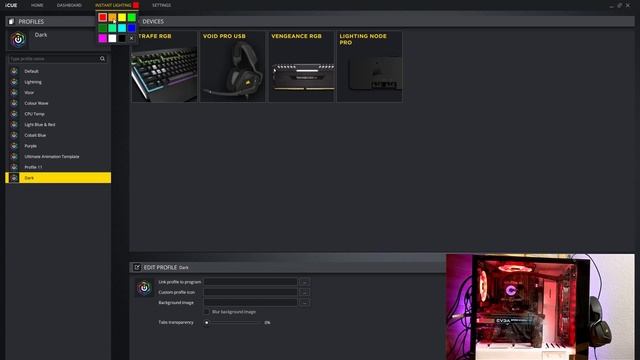640x360 pixels.
Task: Pick the blue lighting swatch
Action: [131, 28]
